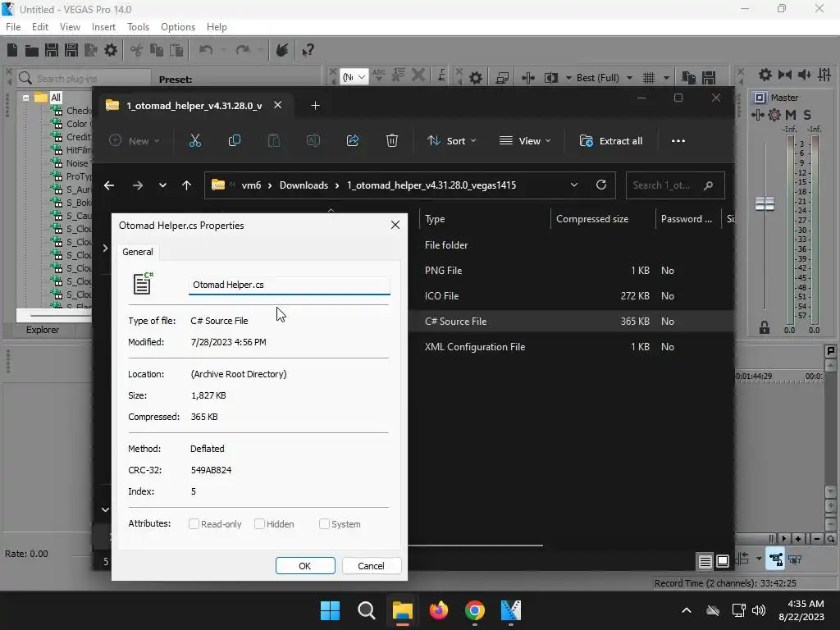Click the Save As disk icon in VEGAS toolbar
The width and height of the screenshot is (840, 630).
click(x=71, y=50)
